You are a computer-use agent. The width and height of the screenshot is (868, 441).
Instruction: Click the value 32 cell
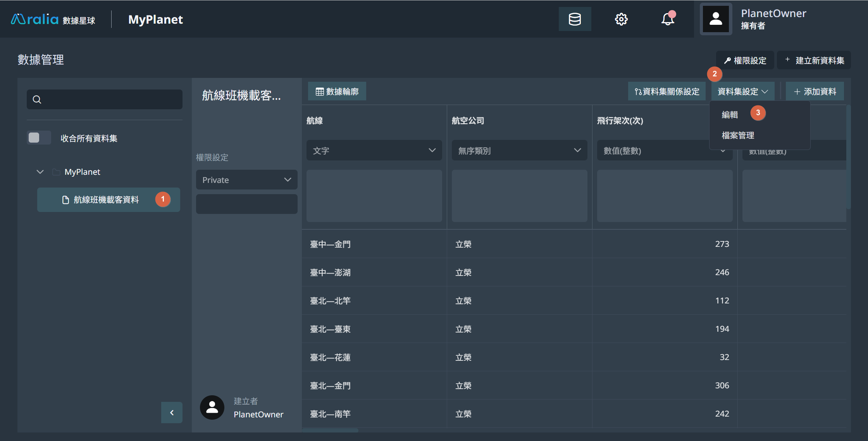point(665,357)
